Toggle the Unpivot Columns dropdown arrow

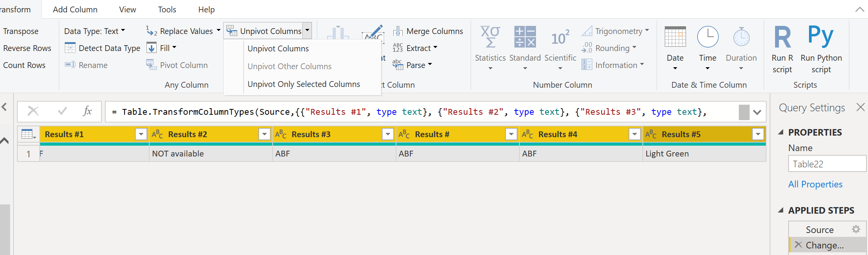(x=307, y=30)
